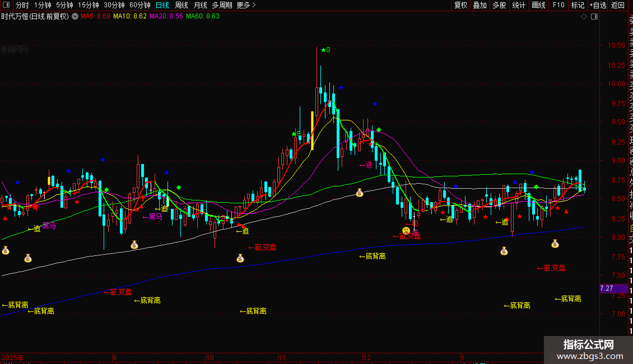The height and width of the screenshot is (364, 633).
Task: Click the right panel toggle icon below toolbar
Action: tap(594, 17)
